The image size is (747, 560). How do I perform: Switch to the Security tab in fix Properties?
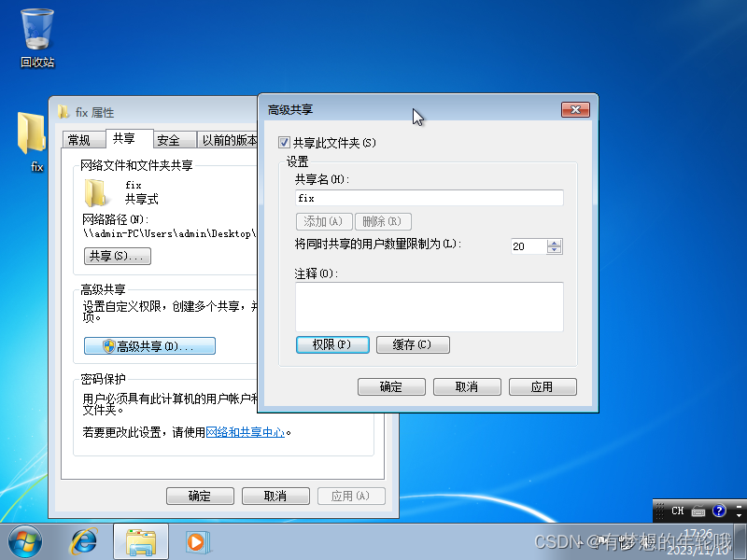pyautogui.click(x=175, y=140)
